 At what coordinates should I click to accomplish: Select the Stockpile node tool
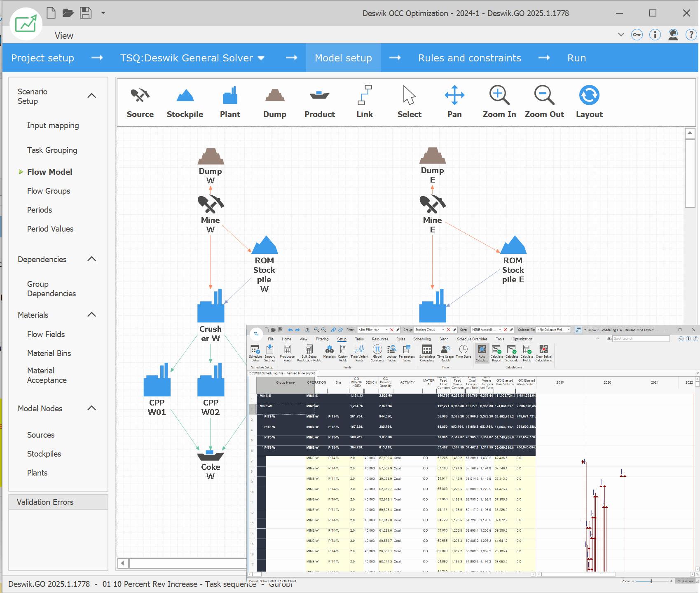click(x=185, y=103)
